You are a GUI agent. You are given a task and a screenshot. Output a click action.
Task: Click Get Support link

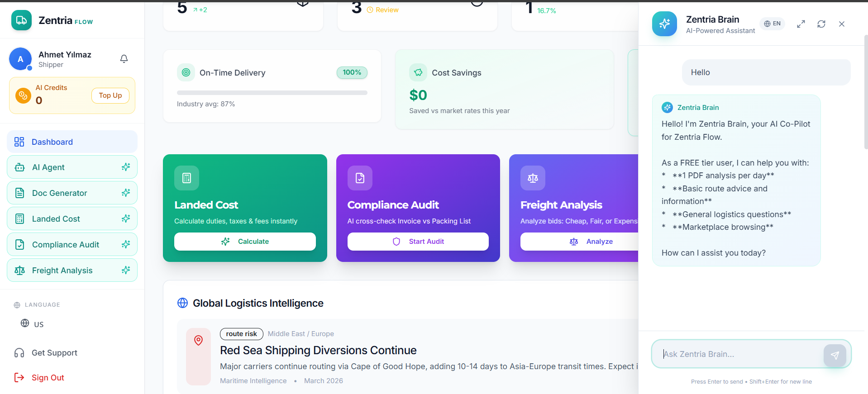tap(54, 353)
